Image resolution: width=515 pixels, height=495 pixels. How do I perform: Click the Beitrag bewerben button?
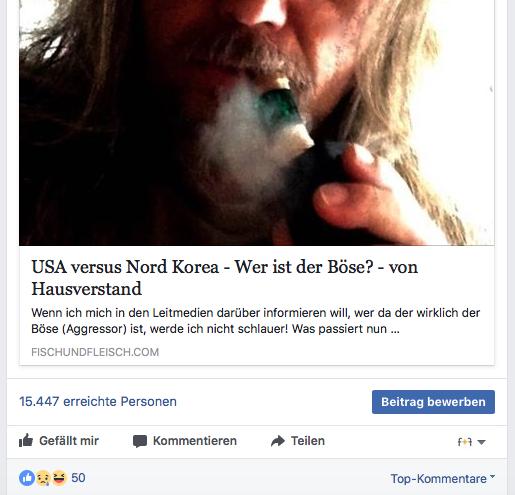pos(433,402)
